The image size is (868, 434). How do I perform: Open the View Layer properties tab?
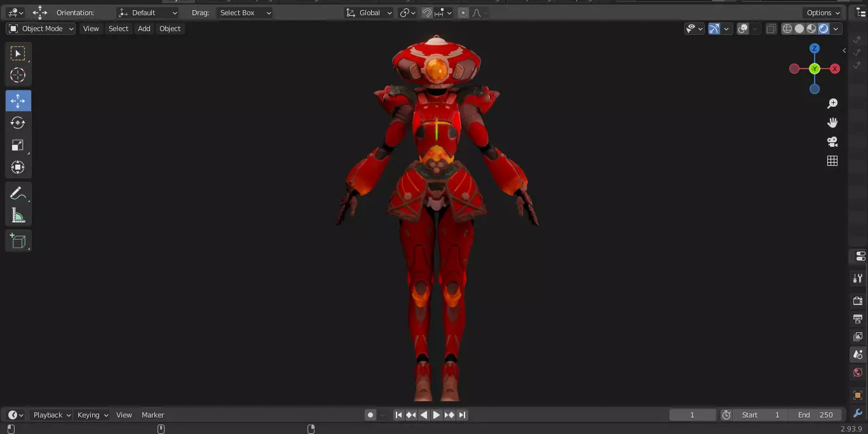tap(858, 336)
